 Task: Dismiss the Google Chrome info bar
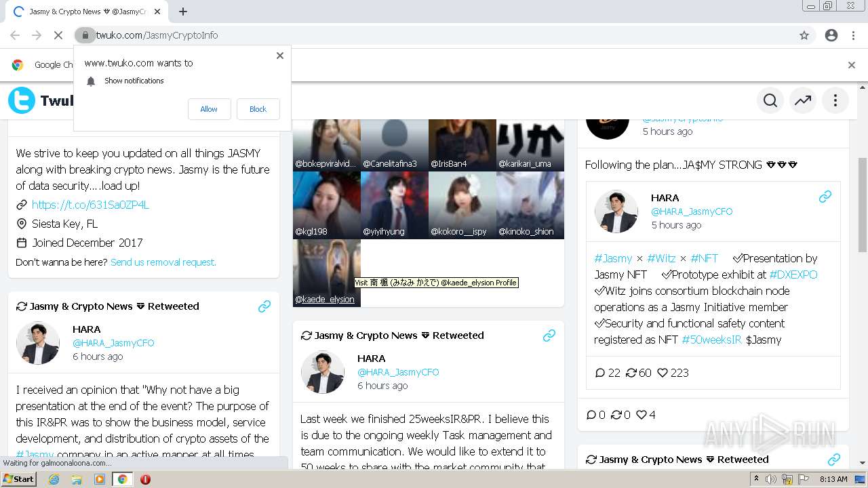point(852,65)
